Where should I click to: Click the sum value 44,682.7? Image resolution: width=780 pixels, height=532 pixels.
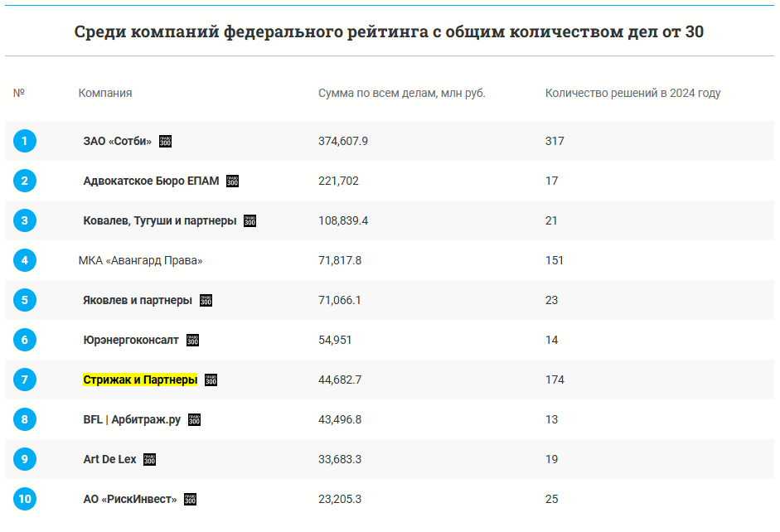340,380
